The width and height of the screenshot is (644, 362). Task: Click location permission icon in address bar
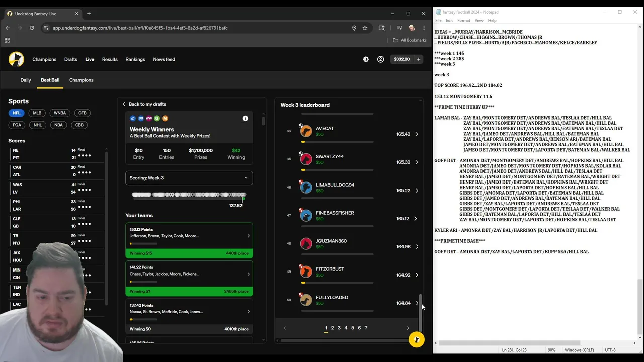pos(354,28)
